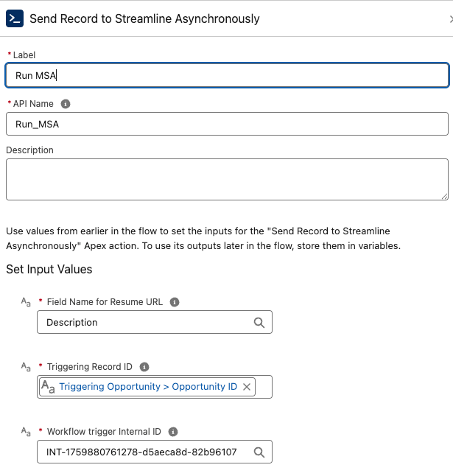Click the Apex action icon in header
The image size is (453, 476).
click(x=15, y=18)
